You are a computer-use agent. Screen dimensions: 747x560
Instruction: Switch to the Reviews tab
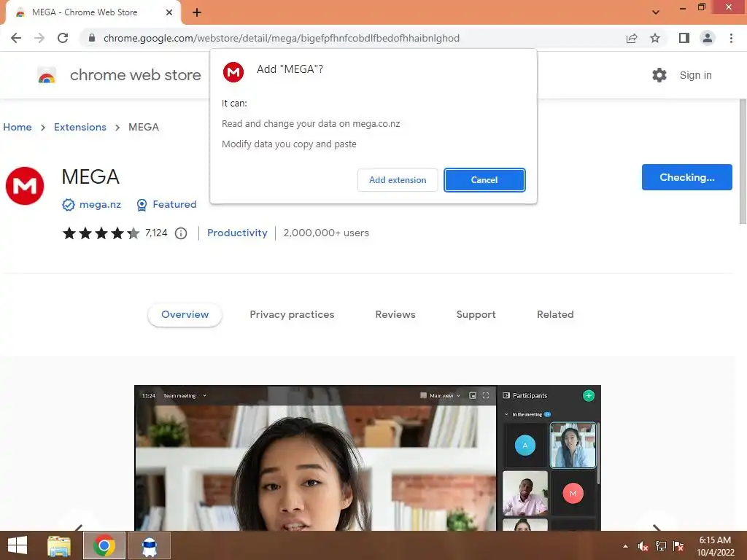coord(395,315)
